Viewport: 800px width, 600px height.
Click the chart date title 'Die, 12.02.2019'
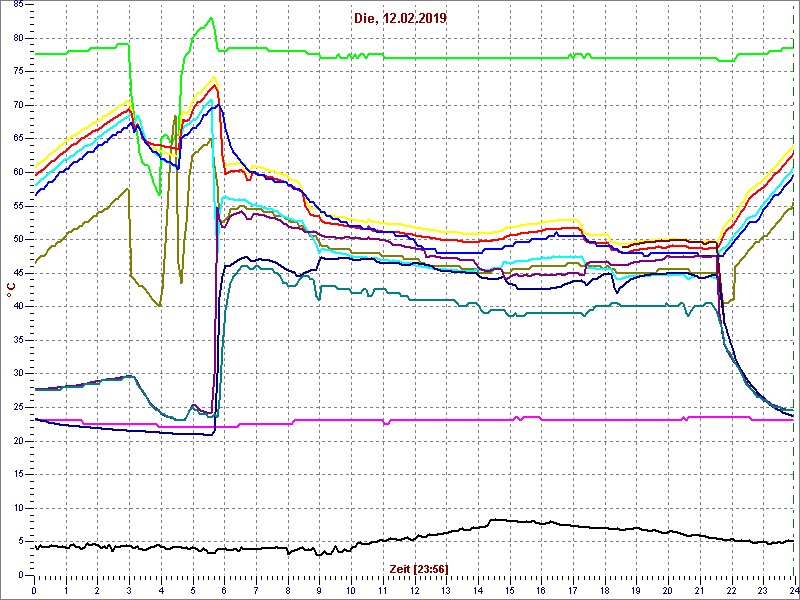coord(400,18)
